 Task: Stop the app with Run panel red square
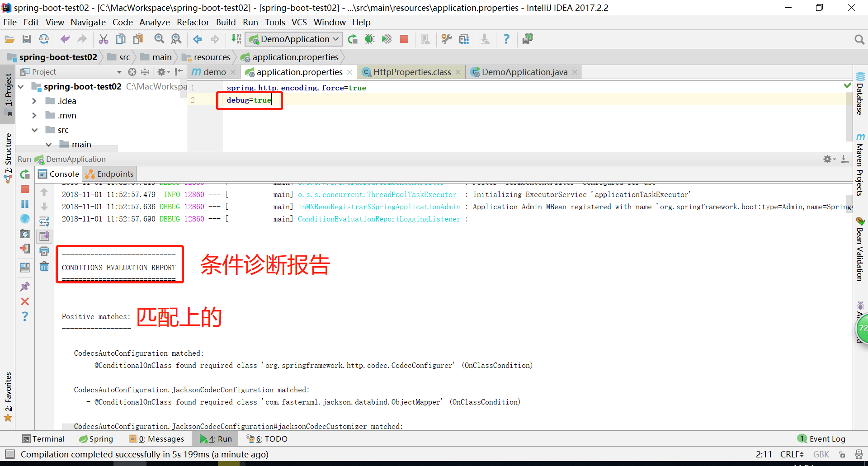pos(25,189)
